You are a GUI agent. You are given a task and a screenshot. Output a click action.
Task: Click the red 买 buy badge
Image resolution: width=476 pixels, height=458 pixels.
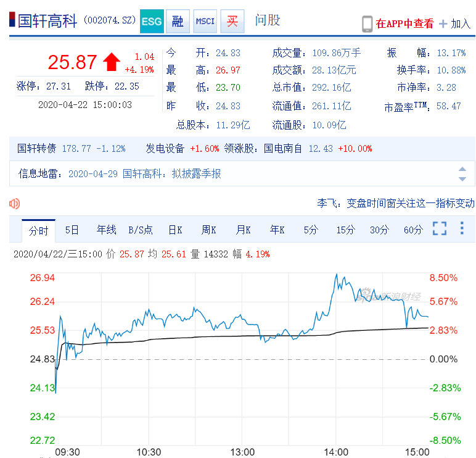pos(232,22)
